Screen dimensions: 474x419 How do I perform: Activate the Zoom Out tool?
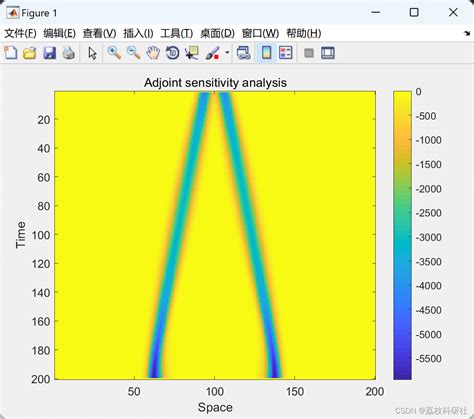click(134, 53)
